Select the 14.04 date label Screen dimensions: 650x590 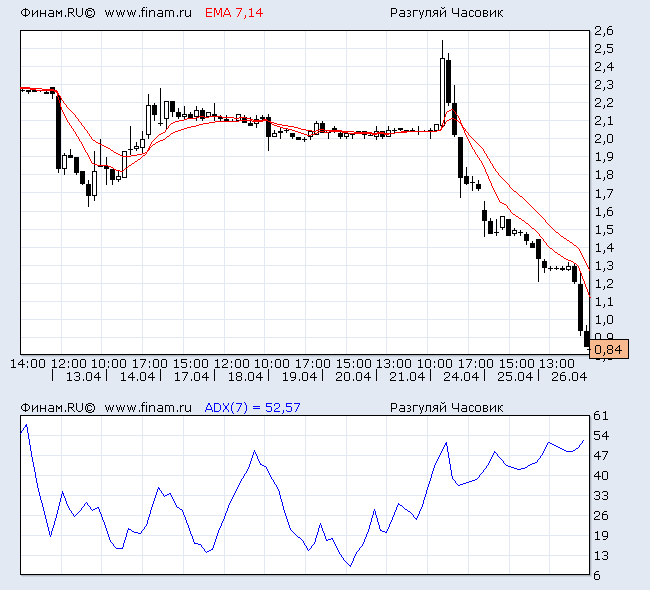coord(137,376)
